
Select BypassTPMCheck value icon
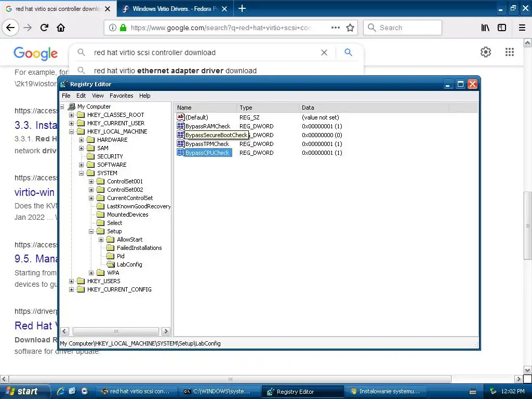[x=180, y=143]
